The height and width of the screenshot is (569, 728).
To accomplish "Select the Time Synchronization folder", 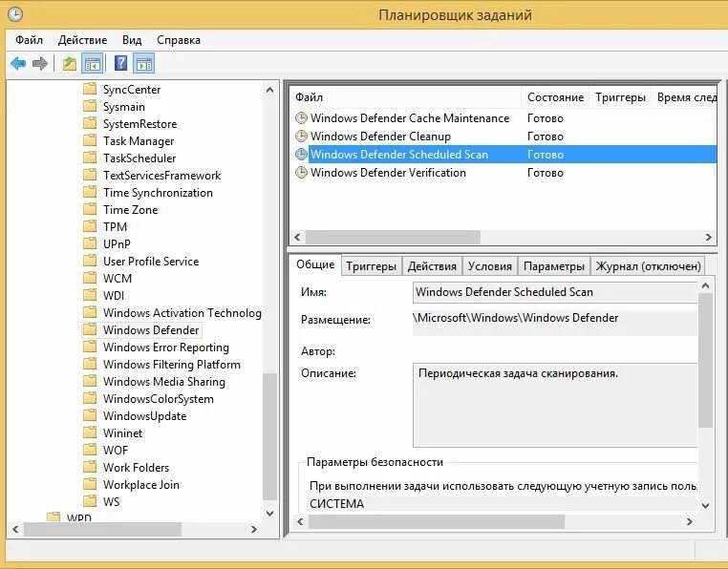I will 158,193.
